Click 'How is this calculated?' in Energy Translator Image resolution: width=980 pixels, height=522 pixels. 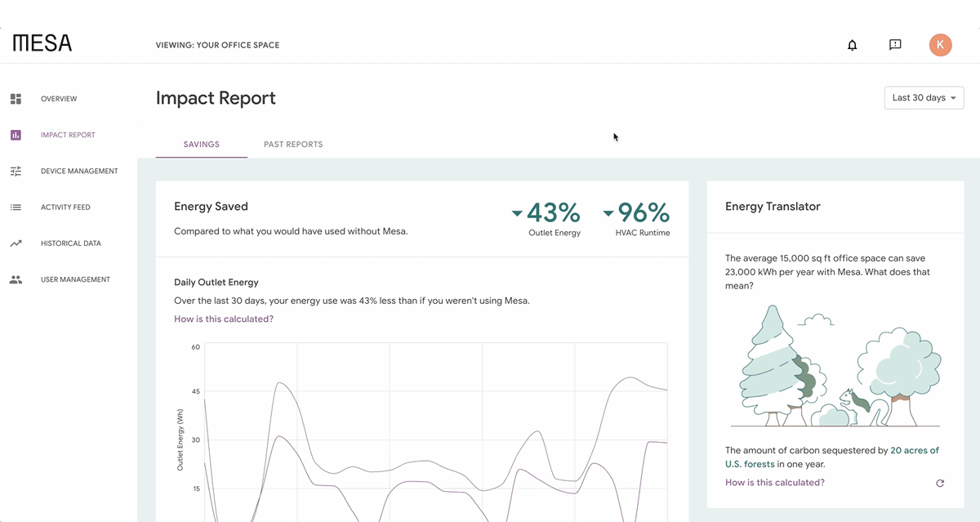coord(775,483)
